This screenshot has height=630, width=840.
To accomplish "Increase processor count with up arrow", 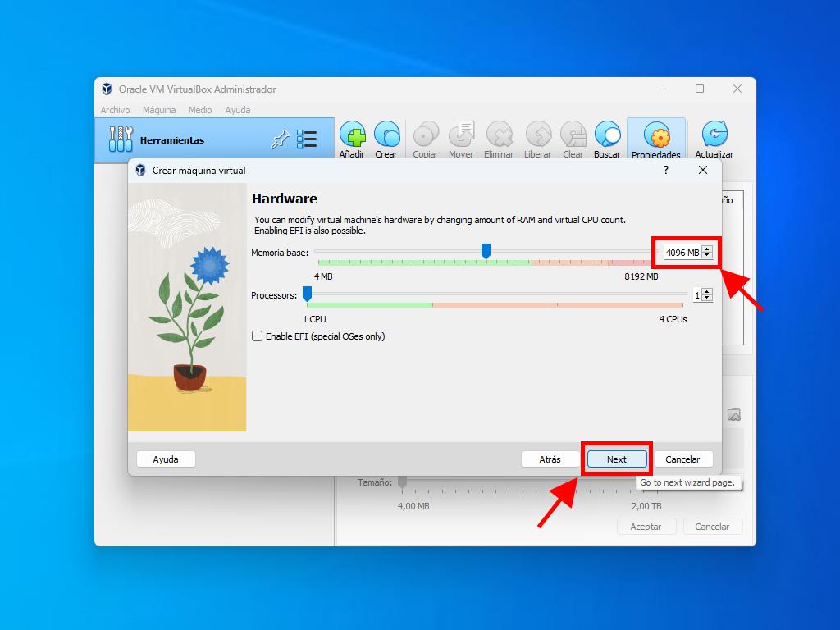I will click(707, 292).
